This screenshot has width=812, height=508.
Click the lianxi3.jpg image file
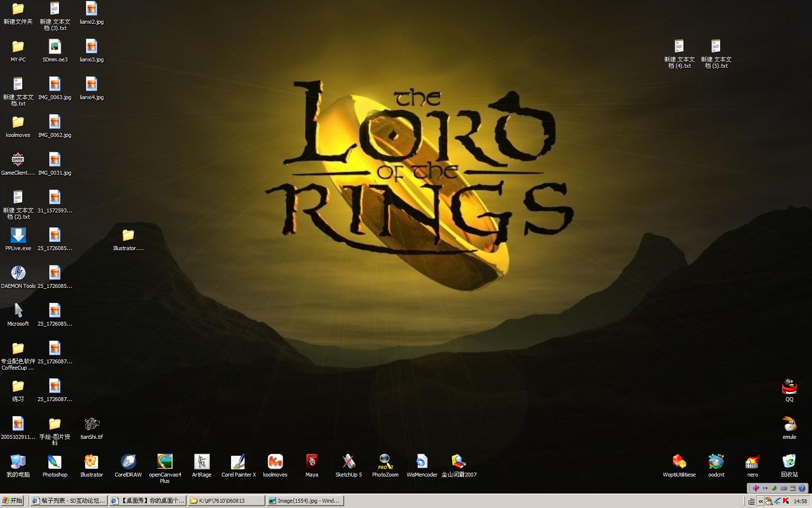point(91,50)
